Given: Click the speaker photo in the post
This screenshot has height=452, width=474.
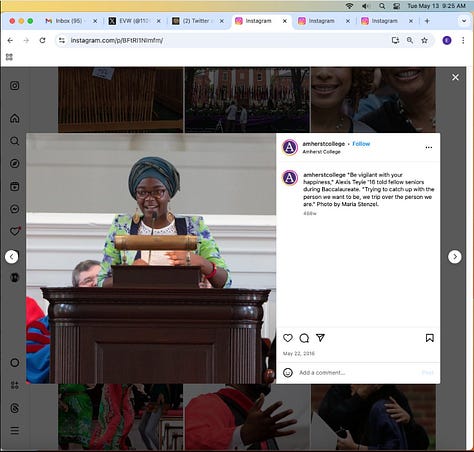Looking at the screenshot, I should coord(151,258).
